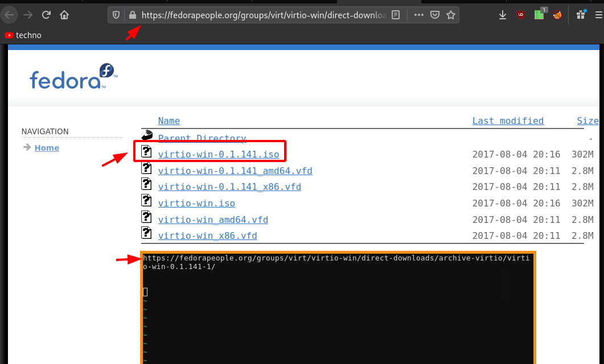Download virtio-win_amd64.vfd file
The image size is (604, 364).
tap(213, 220)
